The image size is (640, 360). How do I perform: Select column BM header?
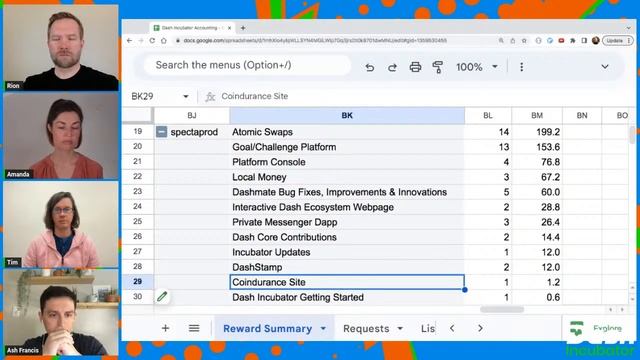pyautogui.click(x=537, y=116)
